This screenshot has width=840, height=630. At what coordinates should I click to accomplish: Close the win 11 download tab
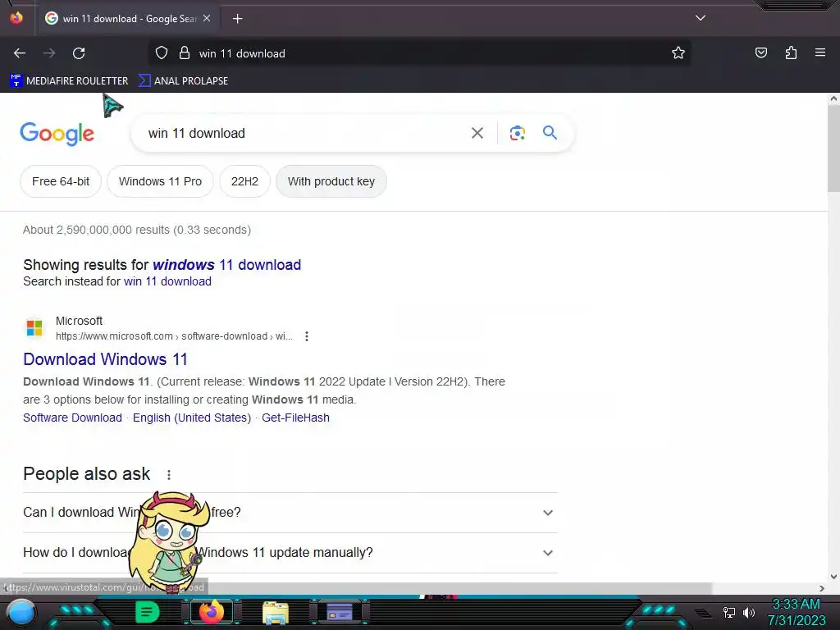coord(207,18)
